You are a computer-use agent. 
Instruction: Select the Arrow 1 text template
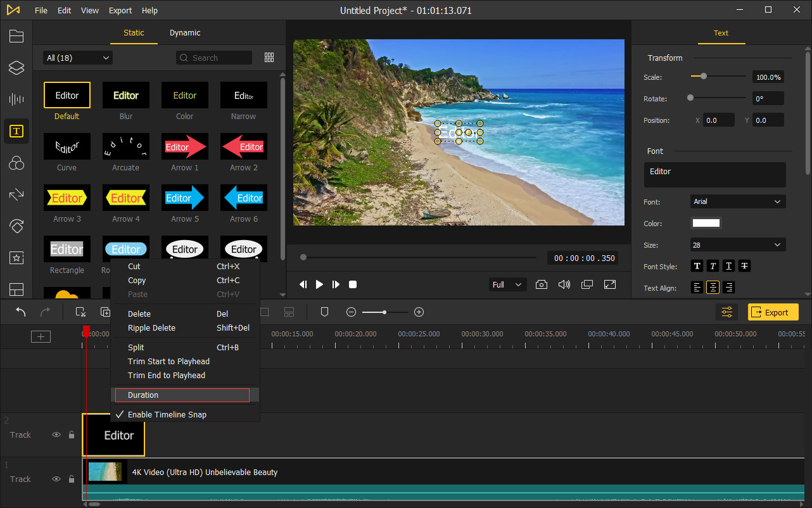coord(184,147)
